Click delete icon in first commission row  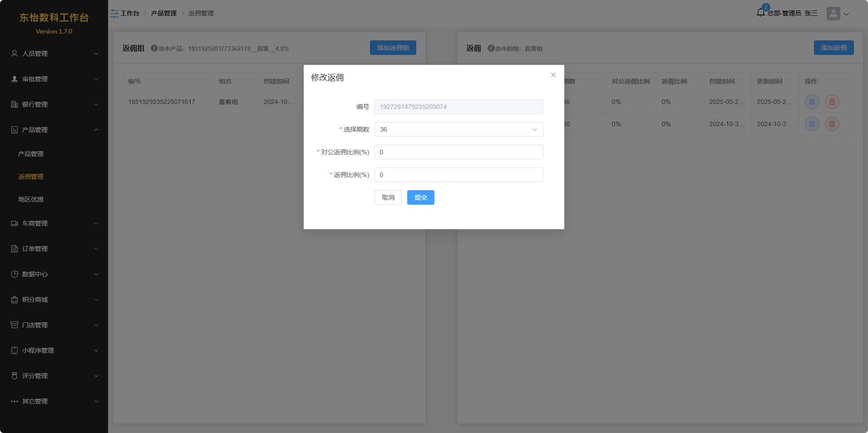coord(832,102)
